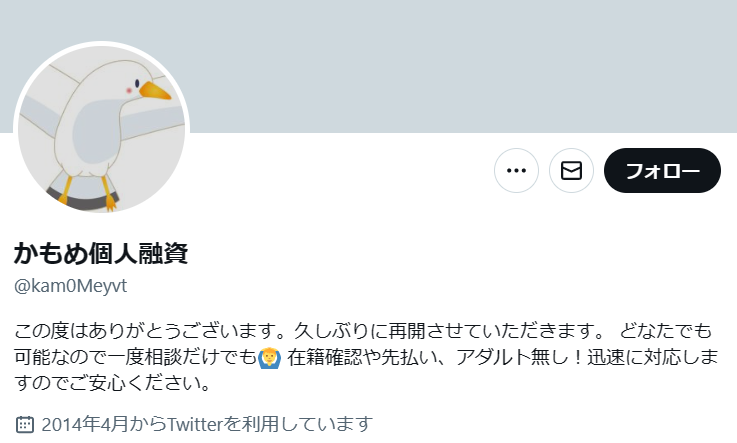Click last bio line すのでご安心ください
The height and width of the screenshot is (443, 737).
(x=112, y=384)
